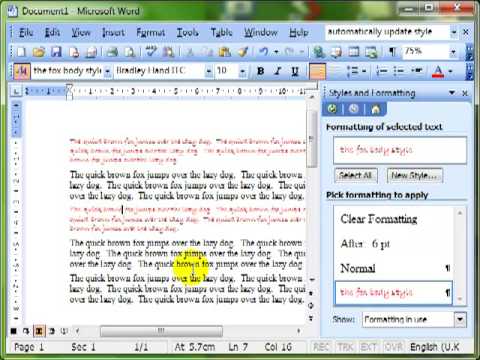The height and width of the screenshot is (360, 480).
Task: Open the font size 10 dropdown
Action: pyautogui.click(x=243, y=71)
